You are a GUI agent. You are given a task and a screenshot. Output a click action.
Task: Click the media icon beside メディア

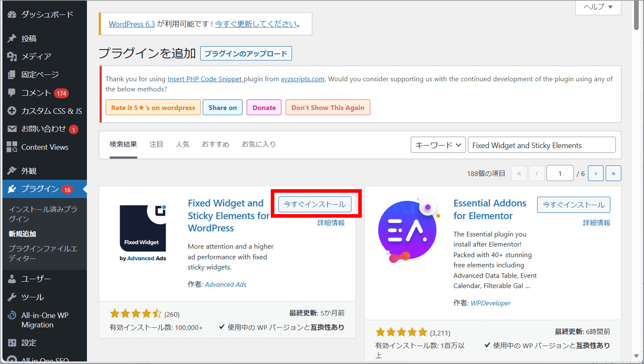click(12, 57)
